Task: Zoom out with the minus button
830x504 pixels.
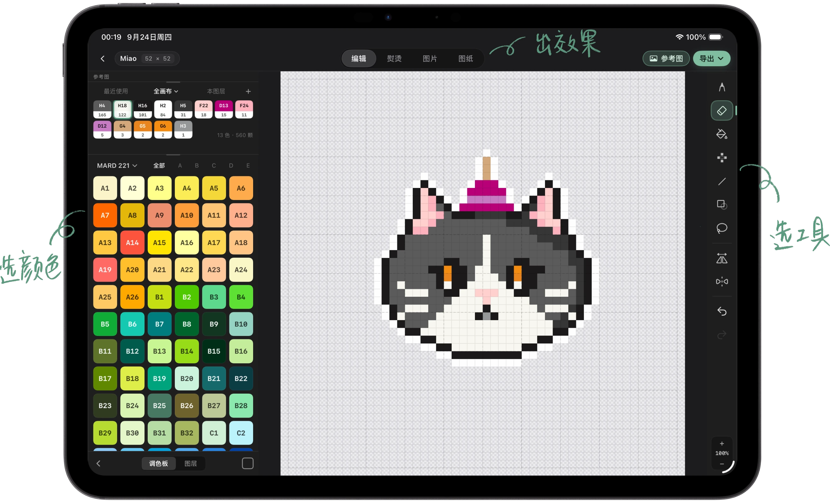Action: (721, 464)
